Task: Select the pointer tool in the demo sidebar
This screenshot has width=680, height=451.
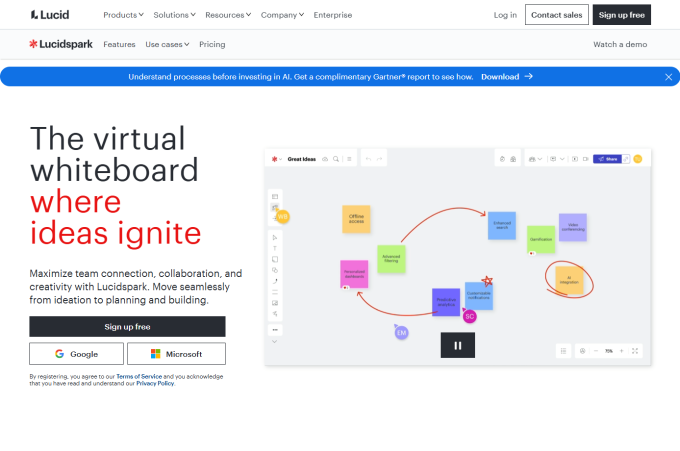Action: [275, 237]
